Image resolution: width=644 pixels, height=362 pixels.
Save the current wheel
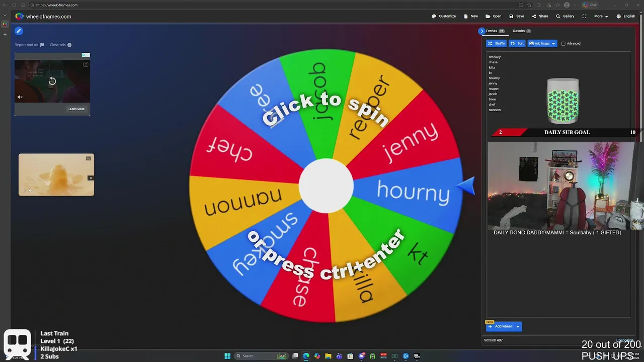[517, 16]
